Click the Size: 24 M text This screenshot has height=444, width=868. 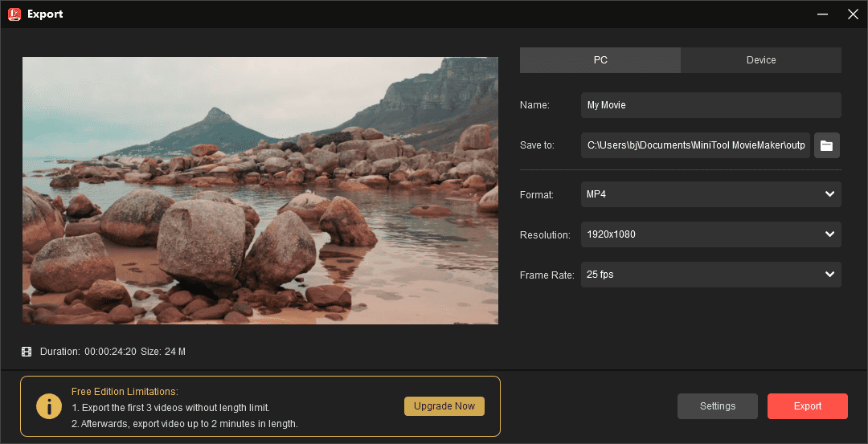162,352
